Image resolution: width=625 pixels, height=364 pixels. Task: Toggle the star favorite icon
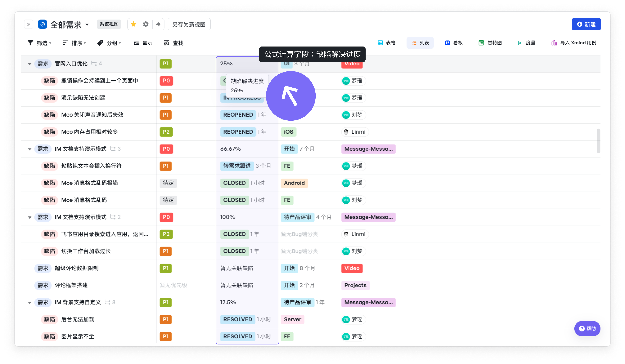click(x=133, y=24)
